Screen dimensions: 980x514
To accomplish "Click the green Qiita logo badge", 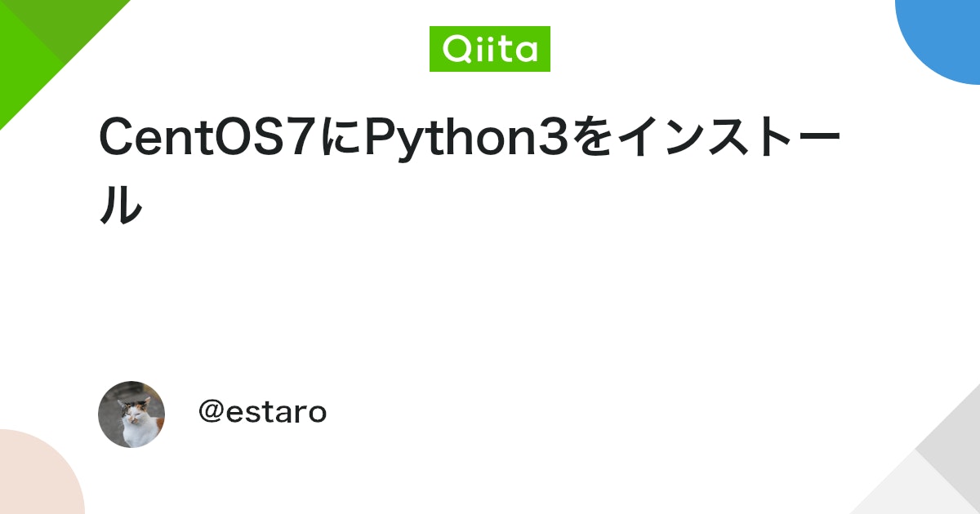I will (x=490, y=49).
